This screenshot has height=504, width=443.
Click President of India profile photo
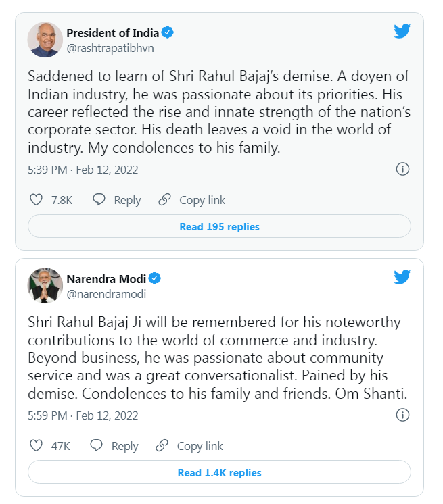45,39
